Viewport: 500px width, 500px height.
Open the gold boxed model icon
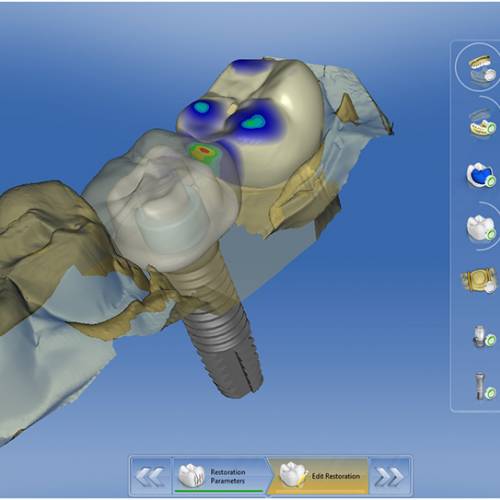(x=479, y=280)
